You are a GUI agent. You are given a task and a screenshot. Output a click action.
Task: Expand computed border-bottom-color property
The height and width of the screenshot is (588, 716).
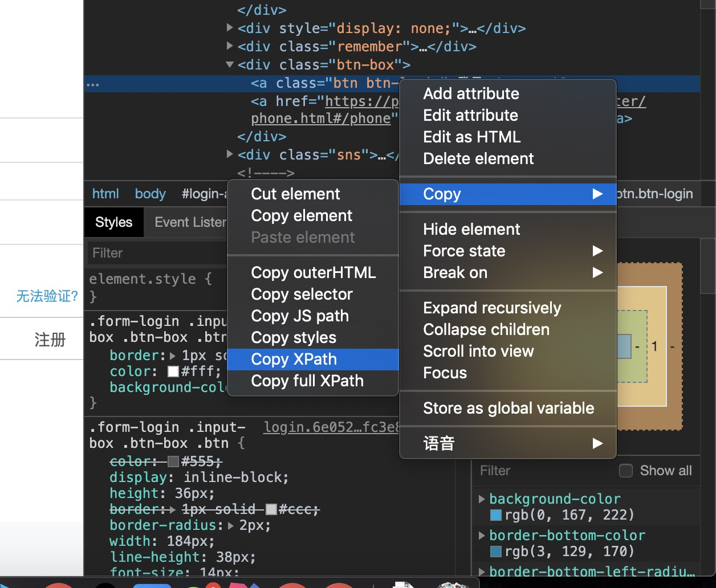pyautogui.click(x=482, y=535)
